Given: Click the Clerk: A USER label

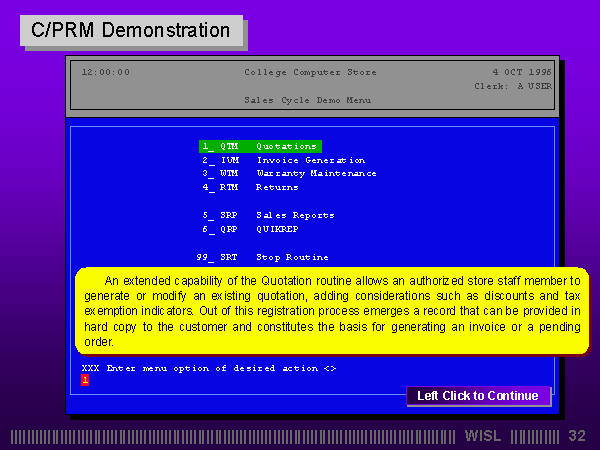Looking at the screenshot, I should (512, 86).
